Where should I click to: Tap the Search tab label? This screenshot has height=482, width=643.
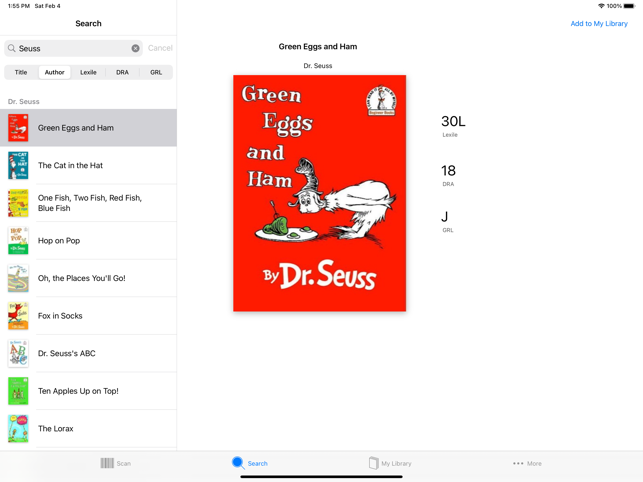[x=258, y=464]
